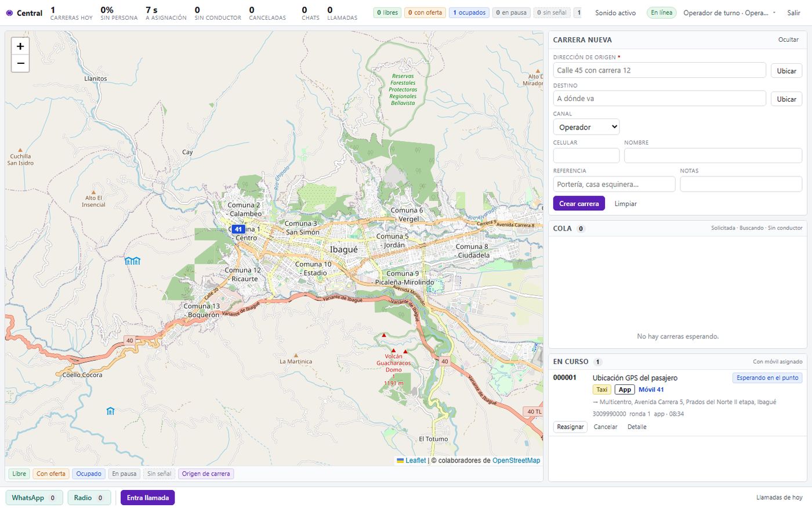Click the small monument icon near Coello Cocora
The width and height of the screenshot is (812, 508).
point(110,411)
